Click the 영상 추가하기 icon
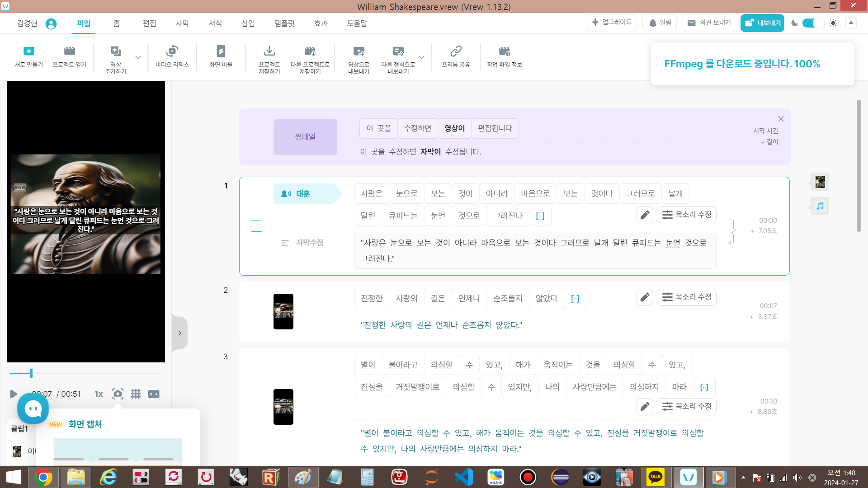This screenshot has height=488, width=868. [x=116, y=51]
